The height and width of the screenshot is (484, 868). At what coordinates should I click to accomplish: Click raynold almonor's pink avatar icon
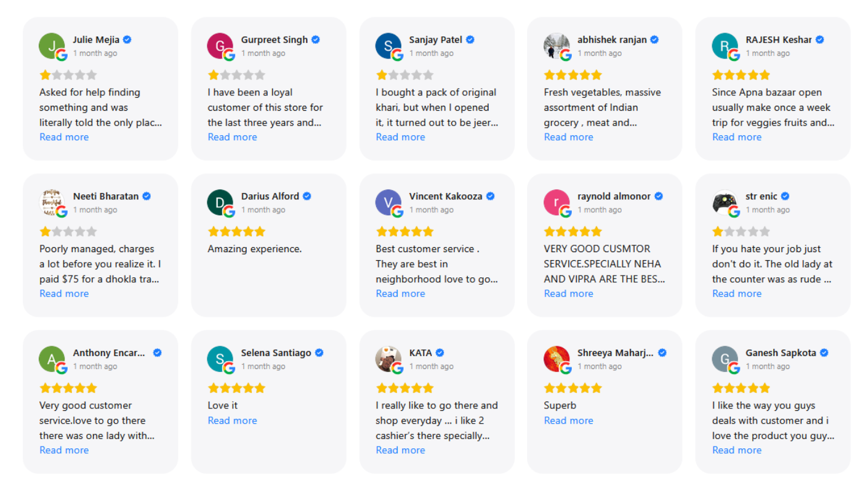[x=556, y=202]
